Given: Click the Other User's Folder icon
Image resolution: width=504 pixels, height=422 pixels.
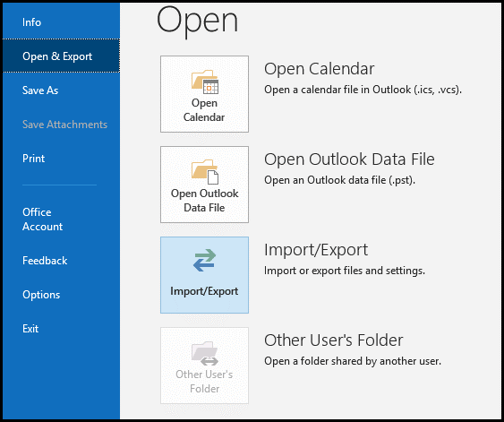Looking at the screenshot, I should click(205, 354).
